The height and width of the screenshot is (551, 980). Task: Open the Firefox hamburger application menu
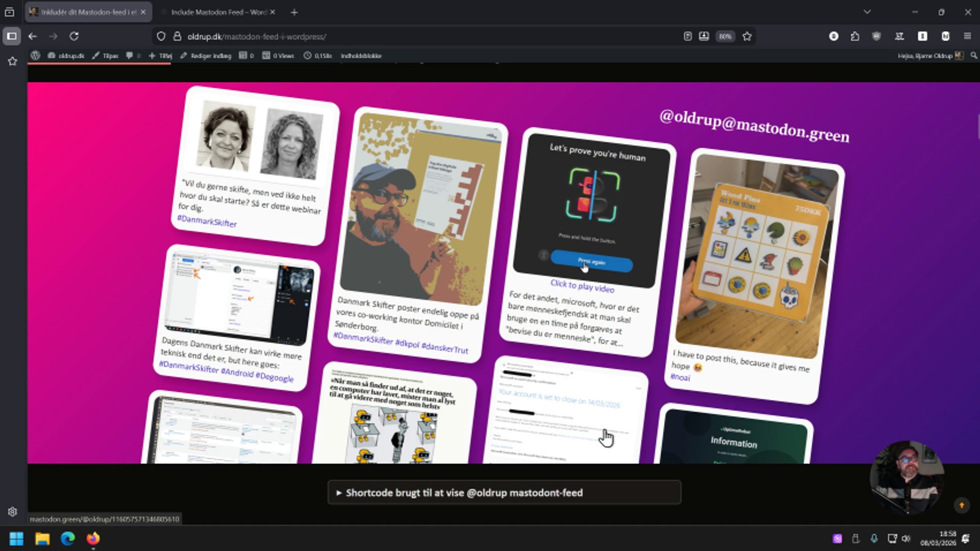967,36
